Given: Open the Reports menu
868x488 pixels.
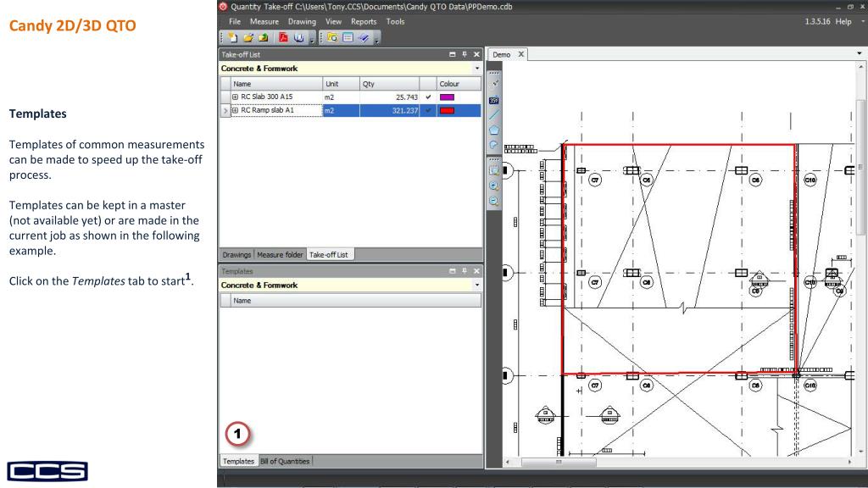Looking at the screenshot, I should [363, 21].
